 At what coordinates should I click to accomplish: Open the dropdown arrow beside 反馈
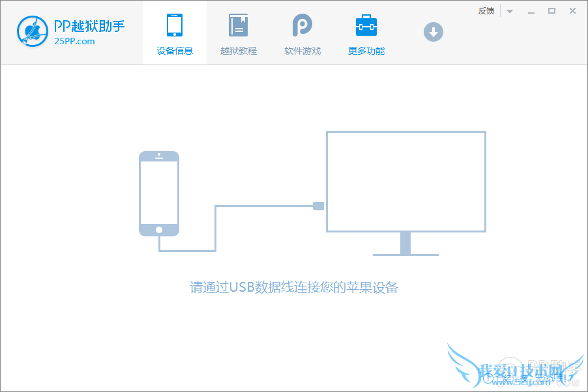(x=509, y=11)
